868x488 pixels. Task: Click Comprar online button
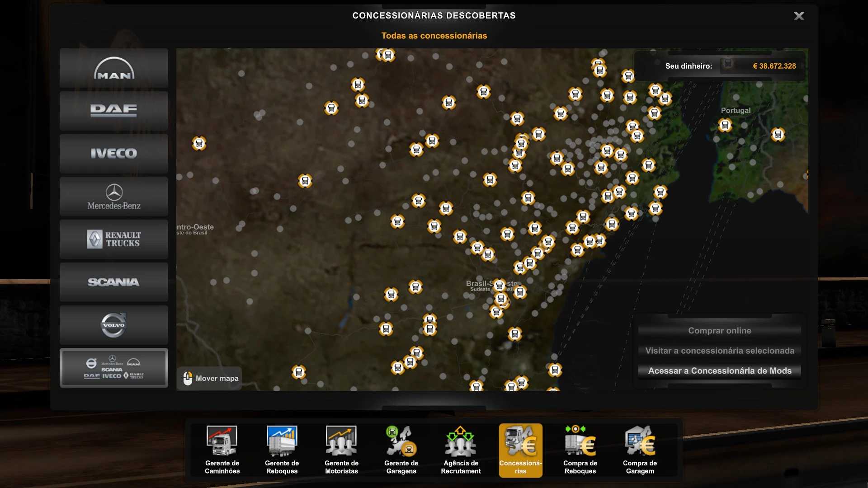719,331
